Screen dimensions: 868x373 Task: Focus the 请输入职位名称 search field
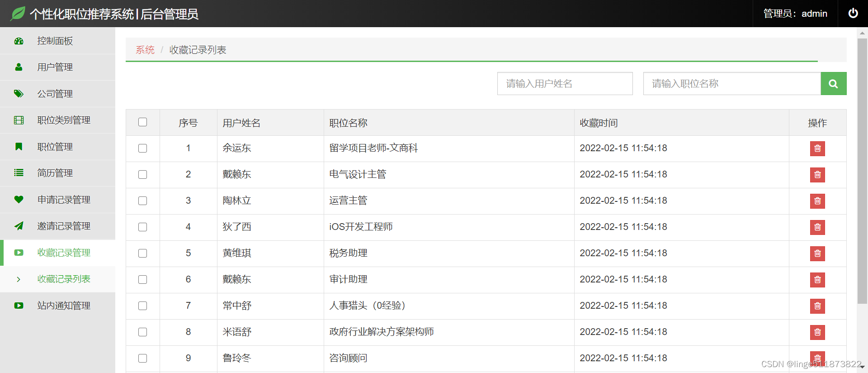[732, 84]
